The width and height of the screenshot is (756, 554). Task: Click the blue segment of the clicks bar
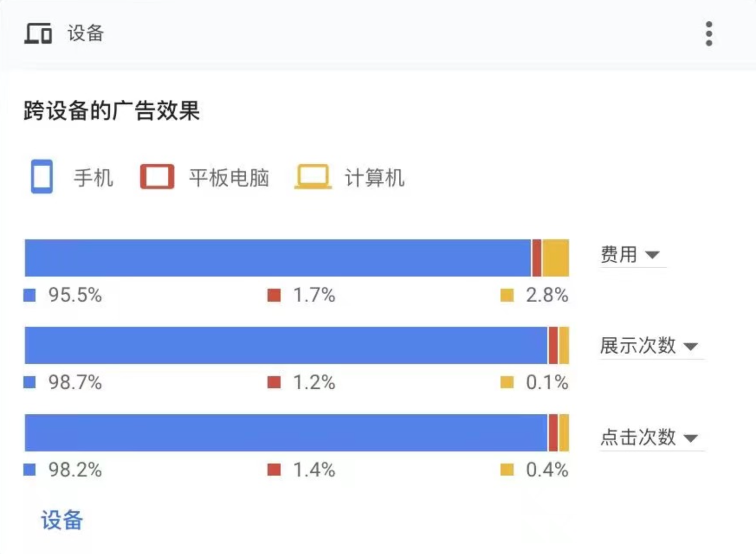coord(286,433)
